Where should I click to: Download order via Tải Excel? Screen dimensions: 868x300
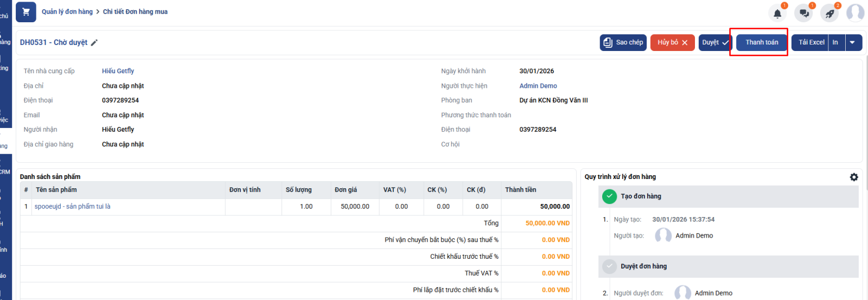coord(810,42)
